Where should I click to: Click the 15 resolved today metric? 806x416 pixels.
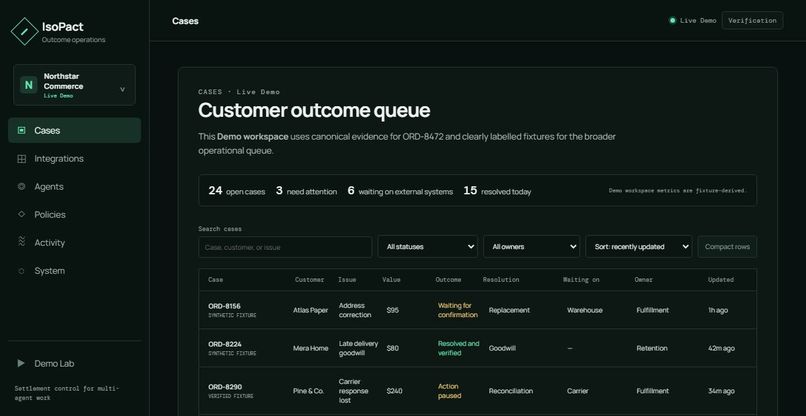(497, 191)
